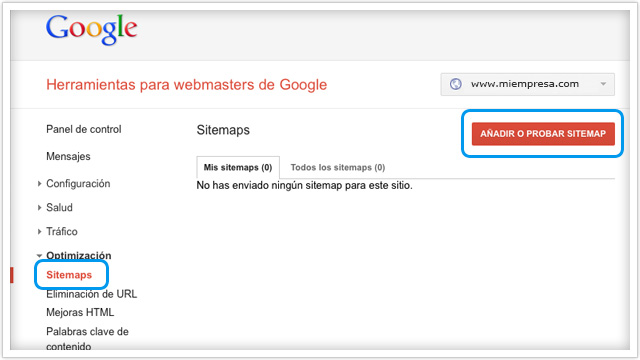The height and width of the screenshot is (360, 640).
Task: Expand the Tráfico section arrow
Action: pyautogui.click(x=39, y=231)
